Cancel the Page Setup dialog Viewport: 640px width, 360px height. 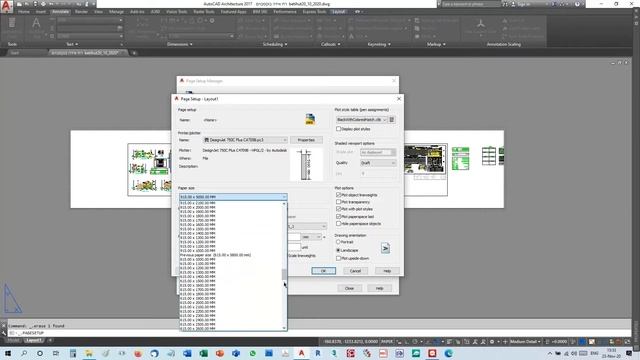tap(355, 271)
